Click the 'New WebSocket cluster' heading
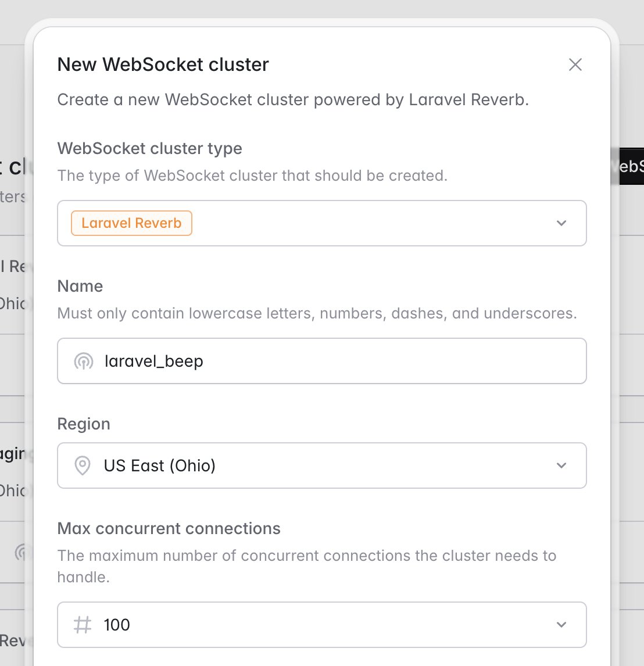Screen dimensions: 644x666 tap(163, 65)
